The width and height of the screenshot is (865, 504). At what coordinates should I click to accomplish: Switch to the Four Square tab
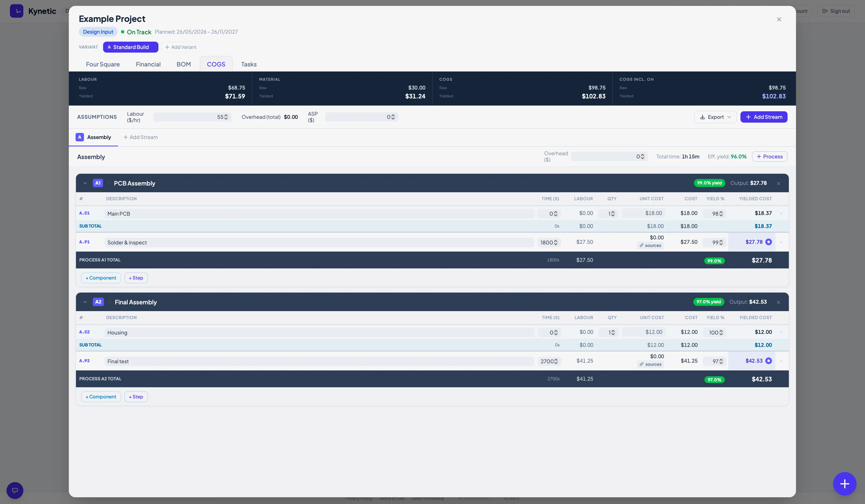103,64
